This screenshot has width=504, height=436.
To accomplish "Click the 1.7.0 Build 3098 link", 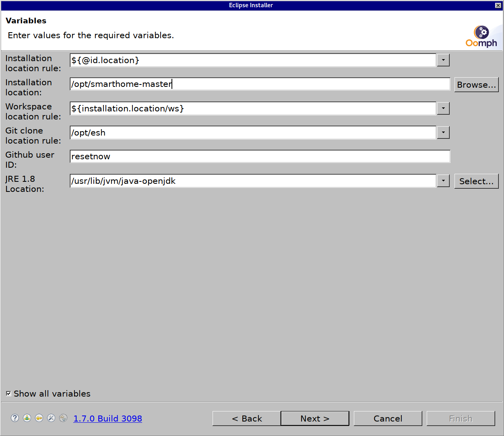I will pos(107,418).
